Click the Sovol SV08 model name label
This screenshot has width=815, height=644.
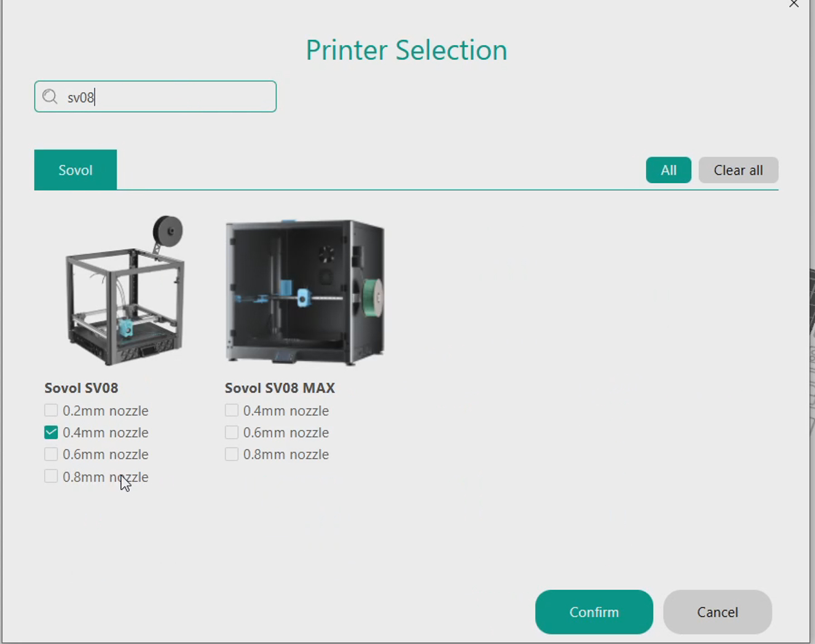coord(81,388)
